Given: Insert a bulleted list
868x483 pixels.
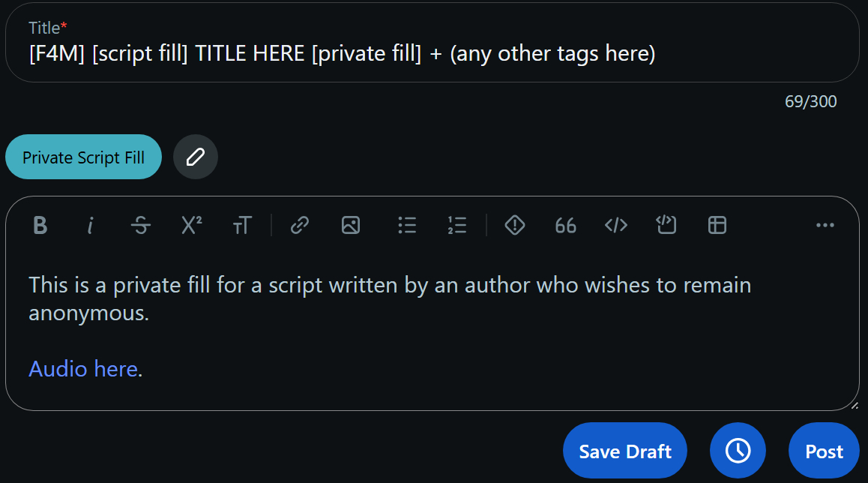Looking at the screenshot, I should [x=407, y=225].
